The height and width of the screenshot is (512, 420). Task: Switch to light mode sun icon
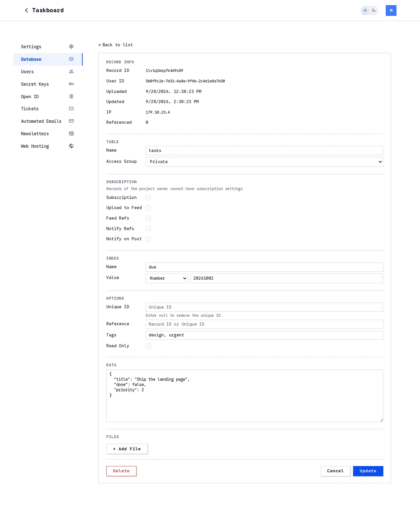point(365,11)
